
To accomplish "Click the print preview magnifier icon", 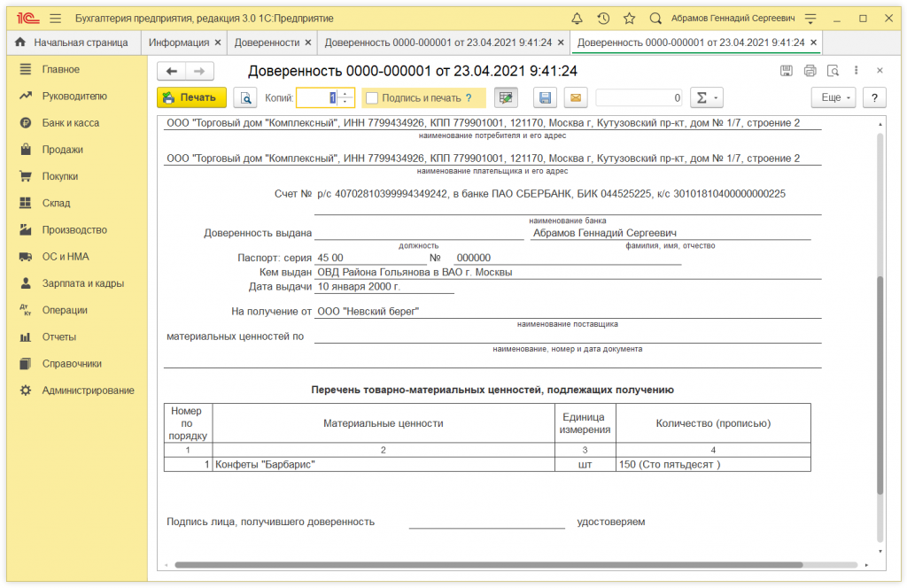I will [244, 98].
